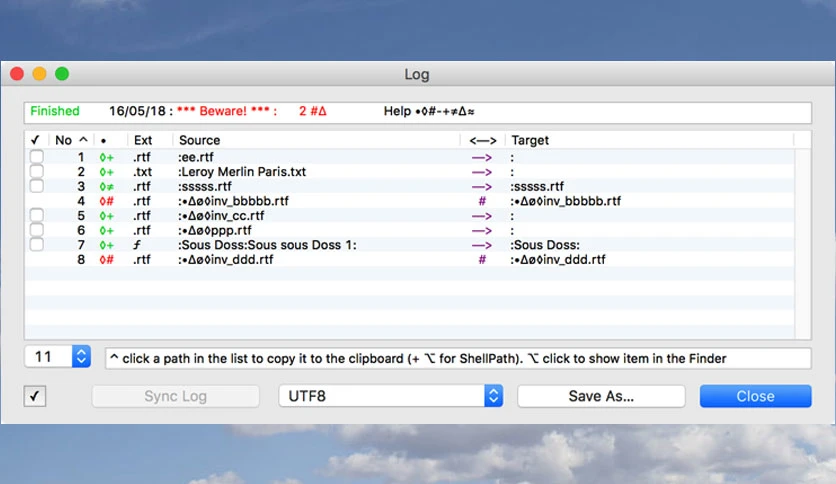Viewport: 836px width, 484px height.
Task: Click the vertical scrollbar of the log list
Action: 803,244
